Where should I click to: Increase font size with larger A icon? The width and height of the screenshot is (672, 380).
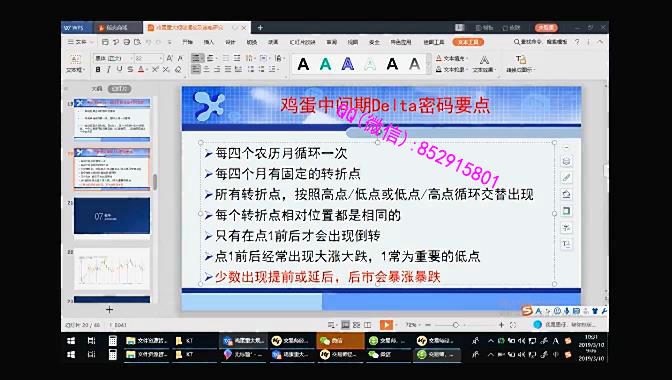[169, 58]
